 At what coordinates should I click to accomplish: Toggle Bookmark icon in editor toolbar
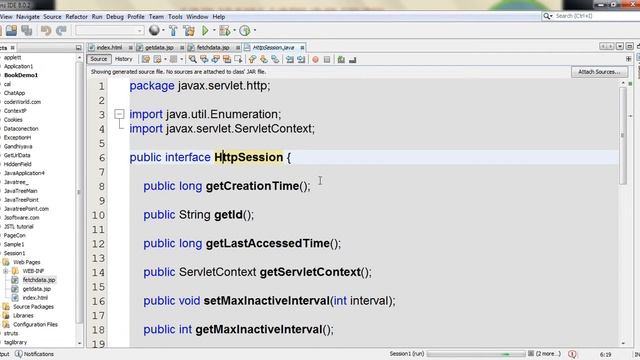pyautogui.click(x=275, y=60)
